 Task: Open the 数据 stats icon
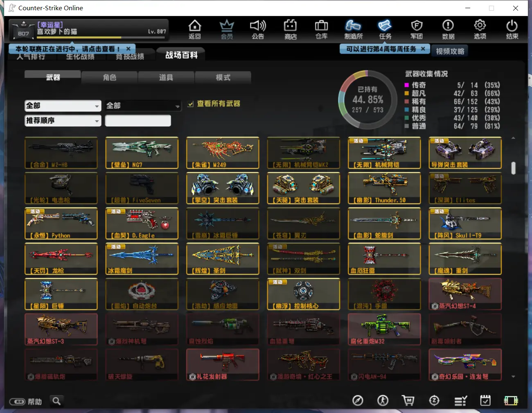click(x=448, y=29)
